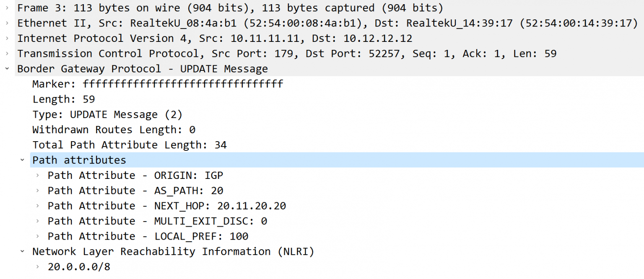Screen dimensions: 644x279
Task: Select the highlighted Path attributes row
Action: click(79, 160)
